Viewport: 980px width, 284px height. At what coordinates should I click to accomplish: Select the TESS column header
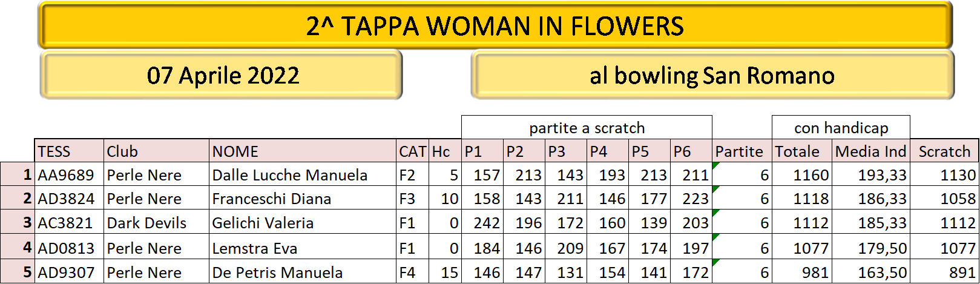point(69,151)
